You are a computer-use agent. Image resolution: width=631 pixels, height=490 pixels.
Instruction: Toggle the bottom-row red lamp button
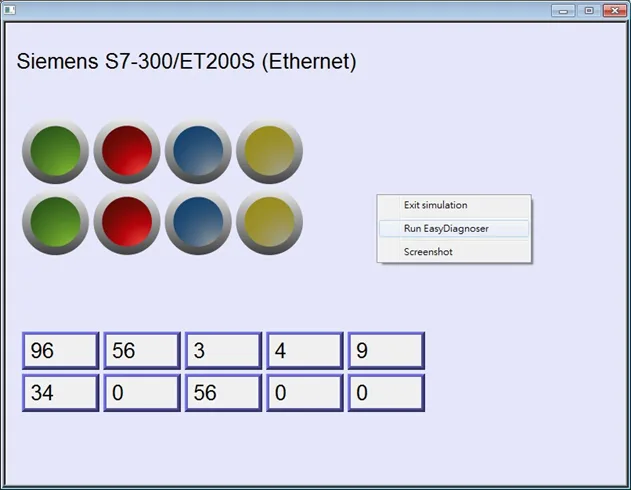127,222
